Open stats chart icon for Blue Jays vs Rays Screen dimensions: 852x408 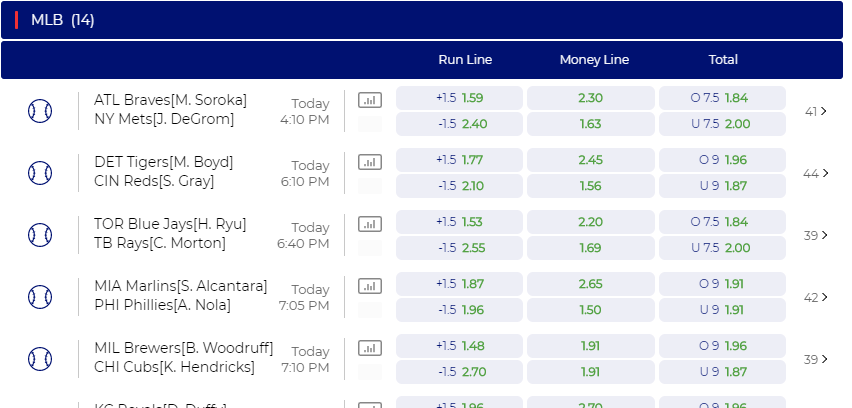(x=369, y=224)
